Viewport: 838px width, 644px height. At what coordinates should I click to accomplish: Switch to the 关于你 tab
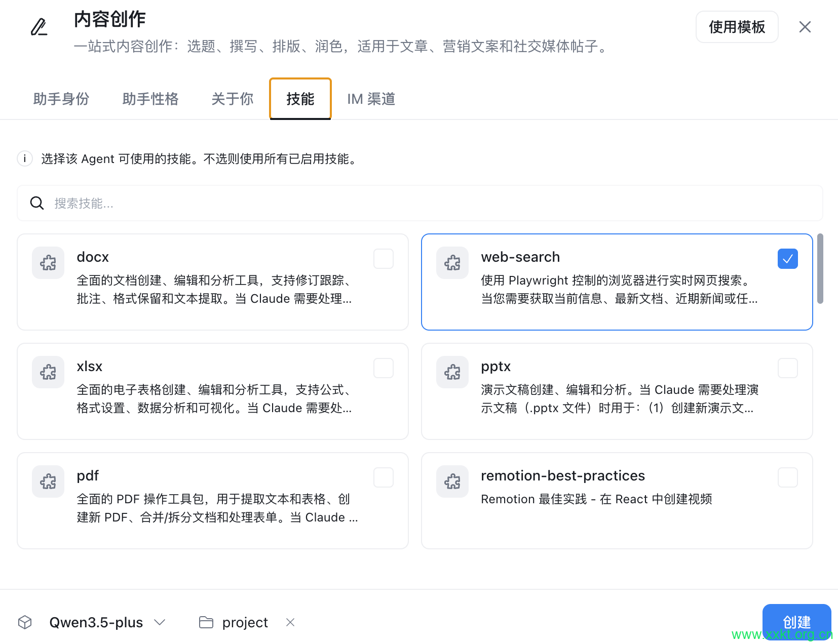pyautogui.click(x=233, y=99)
